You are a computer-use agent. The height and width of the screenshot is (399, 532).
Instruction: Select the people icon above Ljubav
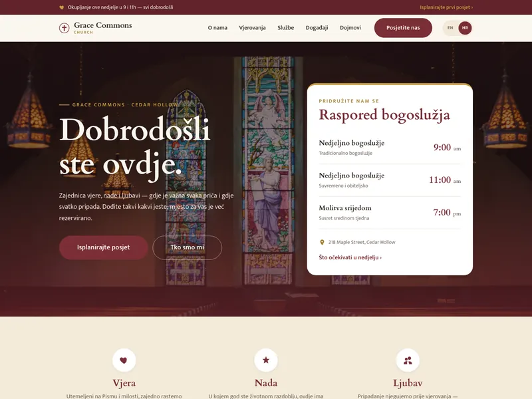pyautogui.click(x=408, y=360)
